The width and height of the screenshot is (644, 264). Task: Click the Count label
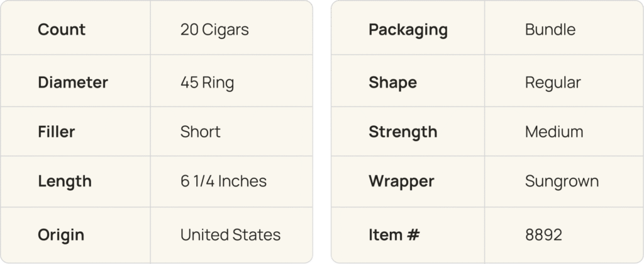62,30
